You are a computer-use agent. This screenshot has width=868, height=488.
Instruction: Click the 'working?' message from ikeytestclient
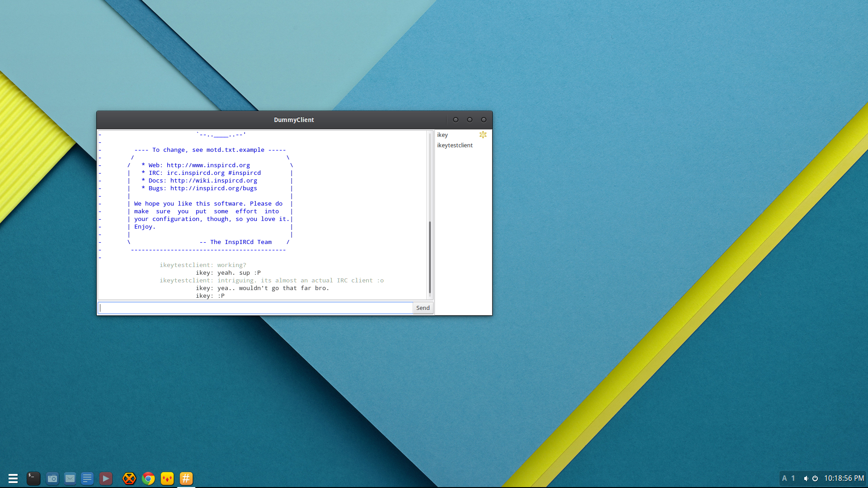click(231, 265)
